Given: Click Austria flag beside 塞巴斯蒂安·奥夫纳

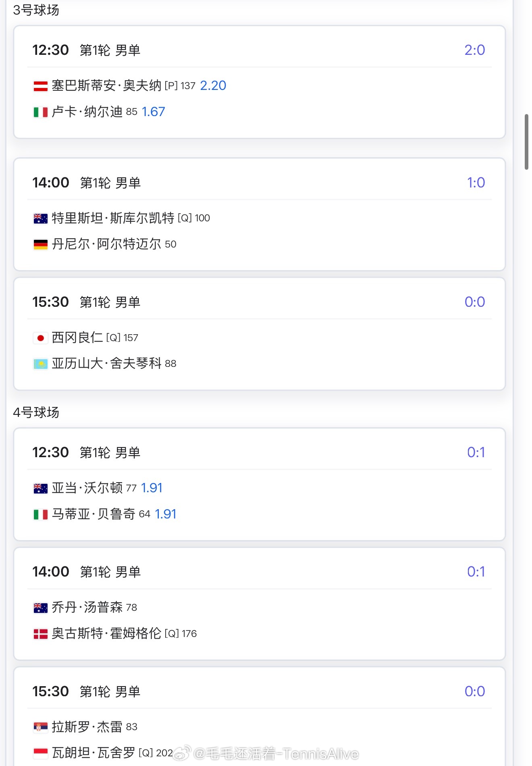Looking at the screenshot, I should pyautogui.click(x=40, y=86).
